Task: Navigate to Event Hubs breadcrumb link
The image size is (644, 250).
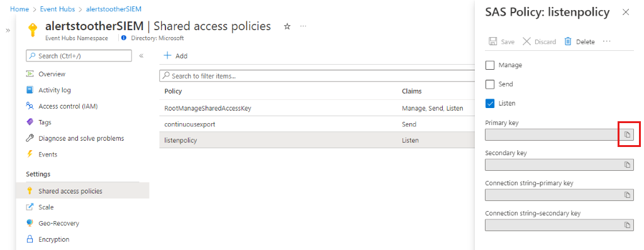Action: 58,9
